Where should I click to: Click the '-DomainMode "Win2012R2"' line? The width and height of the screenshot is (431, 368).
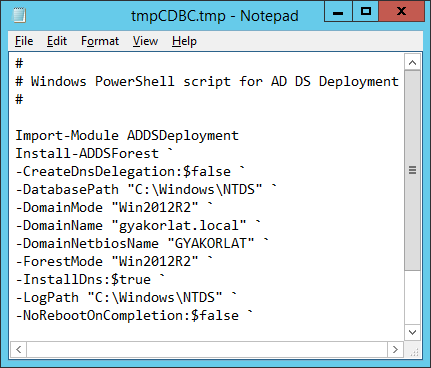tap(114, 207)
